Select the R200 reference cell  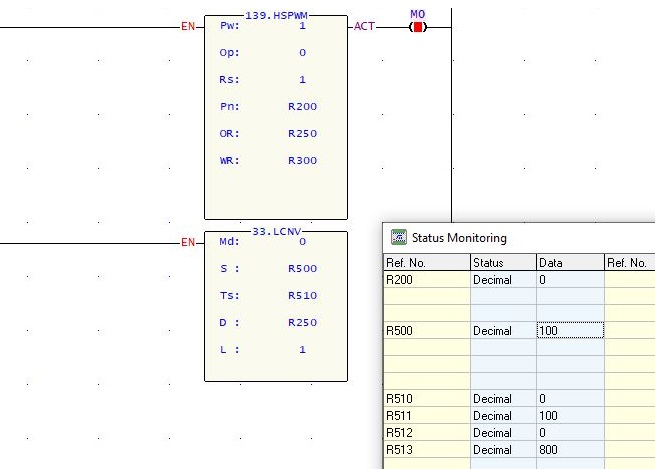click(x=426, y=280)
